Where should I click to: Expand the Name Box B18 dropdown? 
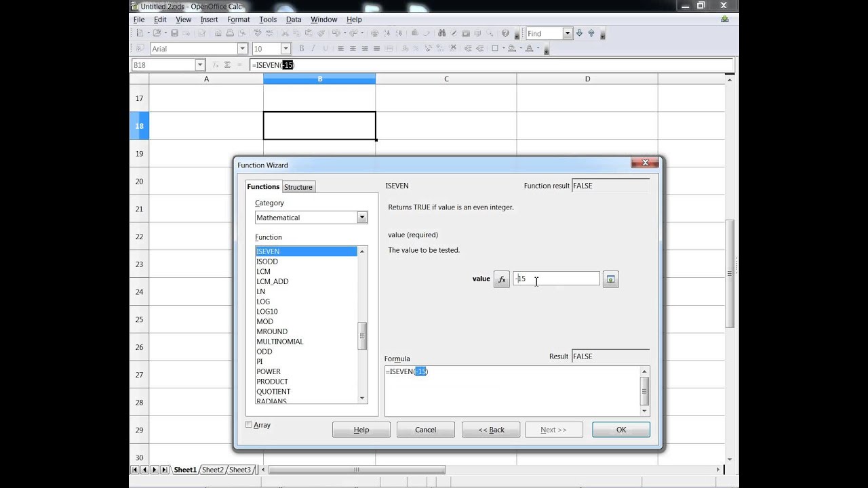[x=200, y=65]
